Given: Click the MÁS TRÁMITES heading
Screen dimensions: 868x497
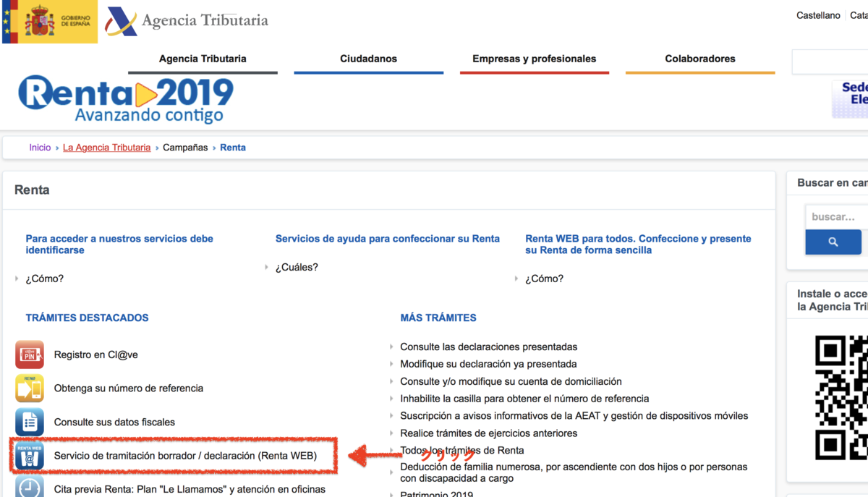Looking at the screenshot, I should click(x=438, y=318).
